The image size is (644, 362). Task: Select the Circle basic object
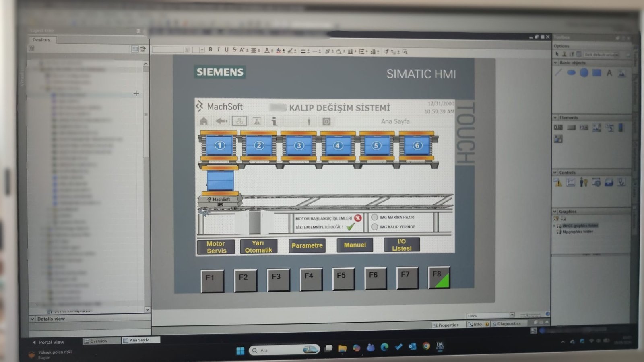tap(584, 73)
